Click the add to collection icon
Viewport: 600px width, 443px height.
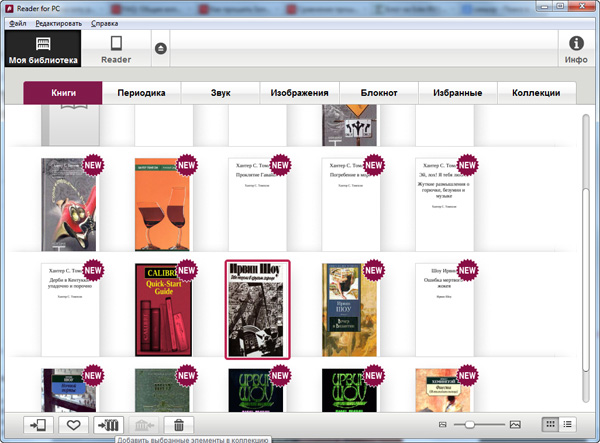click(x=107, y=425)
